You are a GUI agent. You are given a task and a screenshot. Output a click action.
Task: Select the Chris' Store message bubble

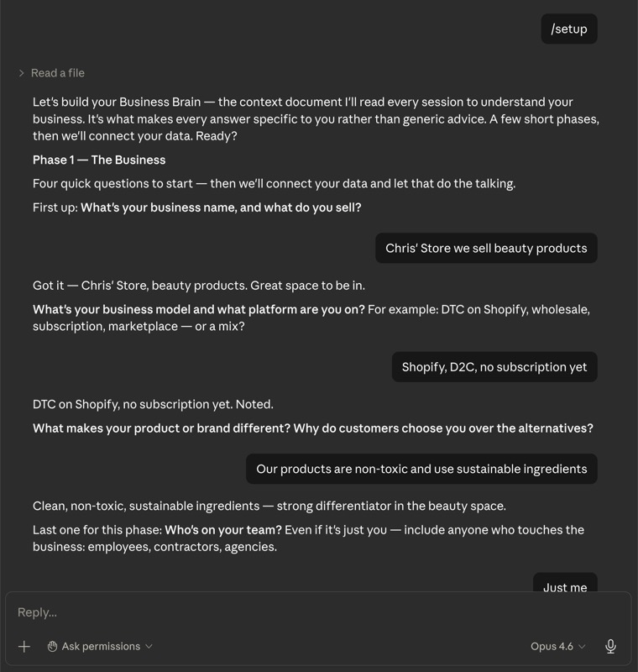click(486, 248)
